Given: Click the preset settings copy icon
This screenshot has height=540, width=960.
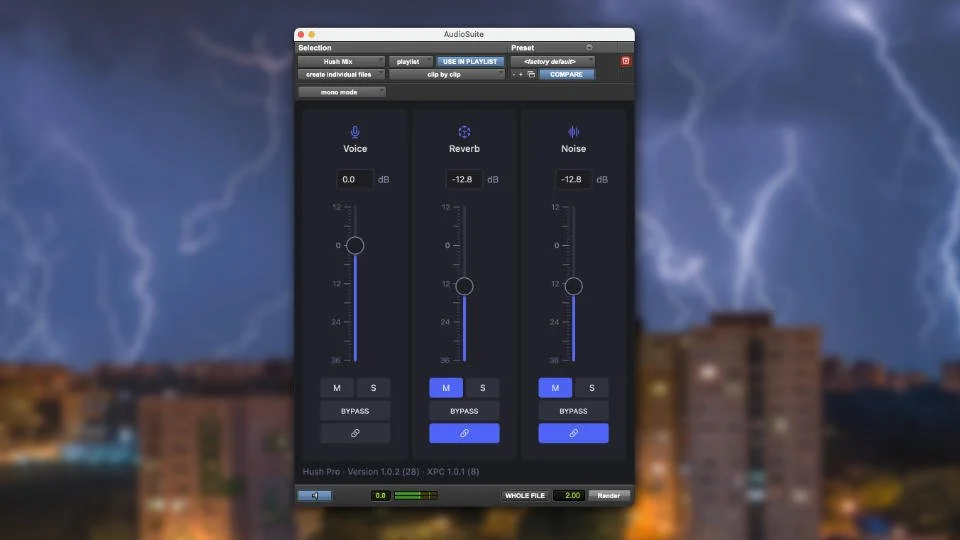Looking at the screenshot, I should [531, 75].
